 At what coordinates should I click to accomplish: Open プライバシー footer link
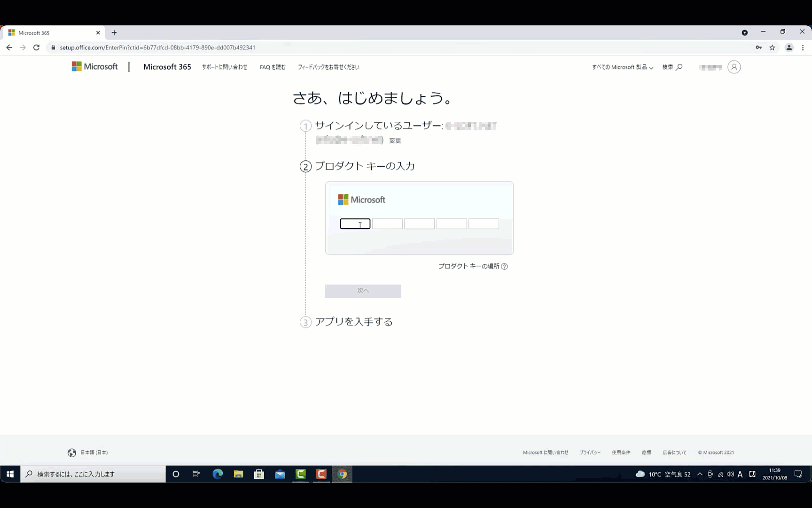(x=590, y=452)
